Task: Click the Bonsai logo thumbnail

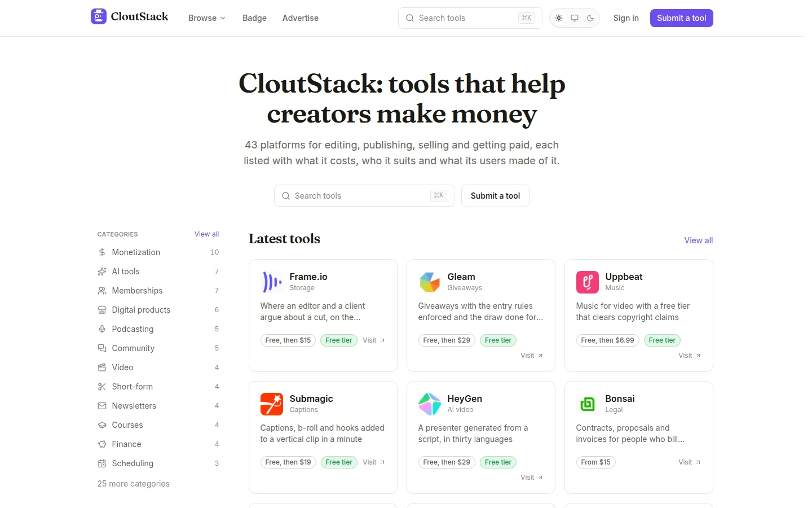Action: [588, 404]
